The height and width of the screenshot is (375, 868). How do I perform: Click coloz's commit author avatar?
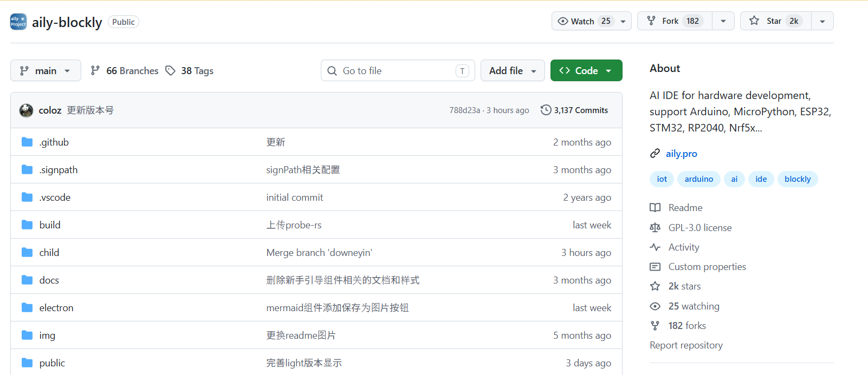(26, 110)
